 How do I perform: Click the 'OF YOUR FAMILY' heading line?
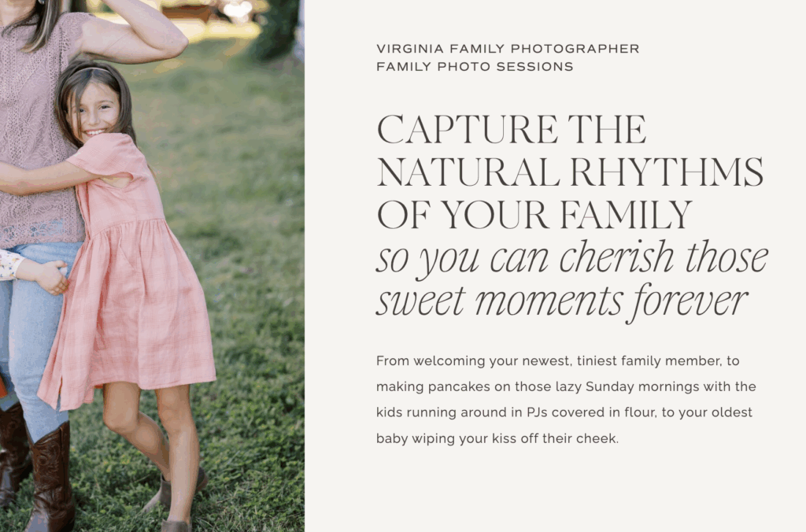[x=534, y=215]
